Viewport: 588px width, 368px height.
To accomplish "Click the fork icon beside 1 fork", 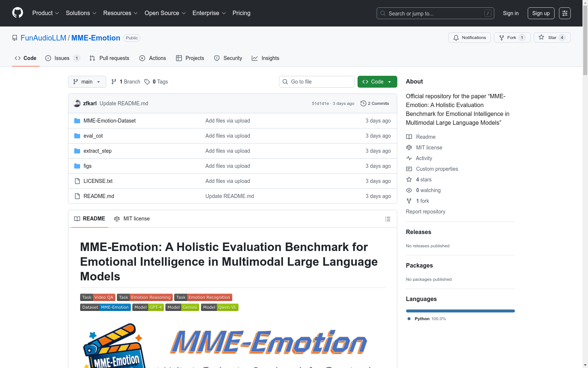I will point(409,201).
